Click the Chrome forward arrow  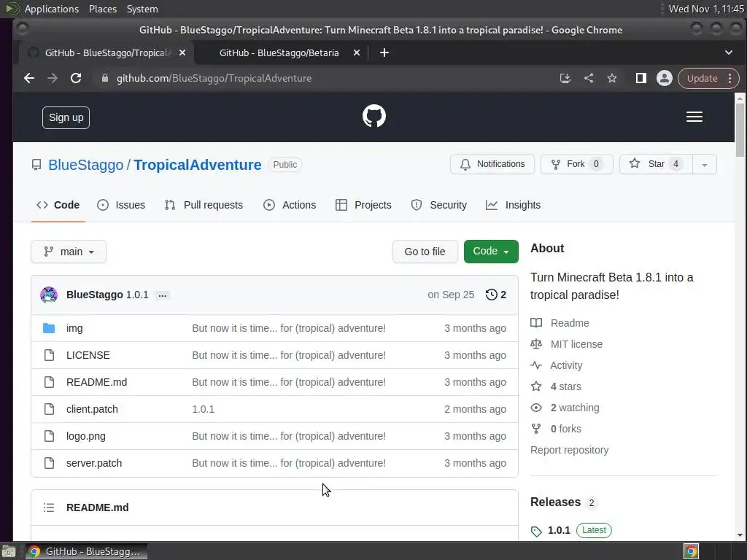point(53,78)
